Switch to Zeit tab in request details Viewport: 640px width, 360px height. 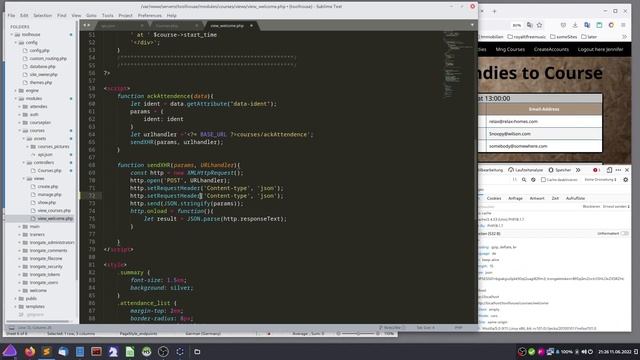tap(555, 198)
